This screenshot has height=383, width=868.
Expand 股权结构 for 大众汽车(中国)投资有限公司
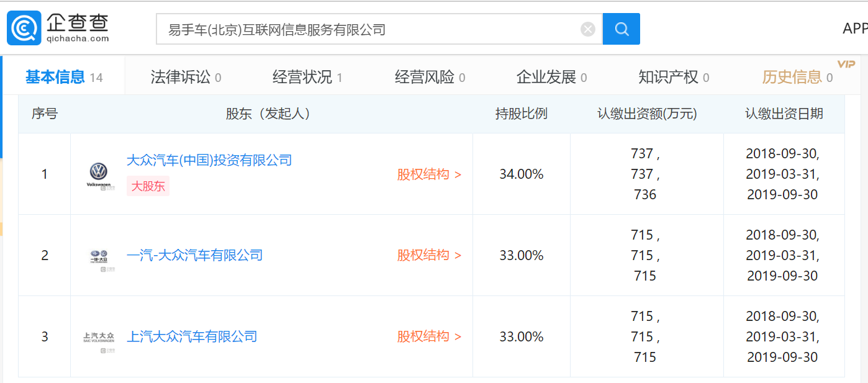click(428, 174)
